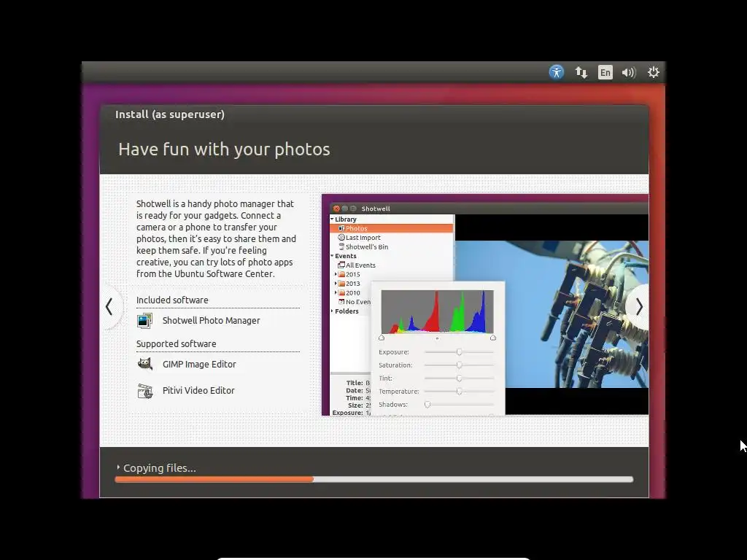Expand the 2015 events folder
The height and width of the screenshot is (560, 747).
tap(336, 274)
